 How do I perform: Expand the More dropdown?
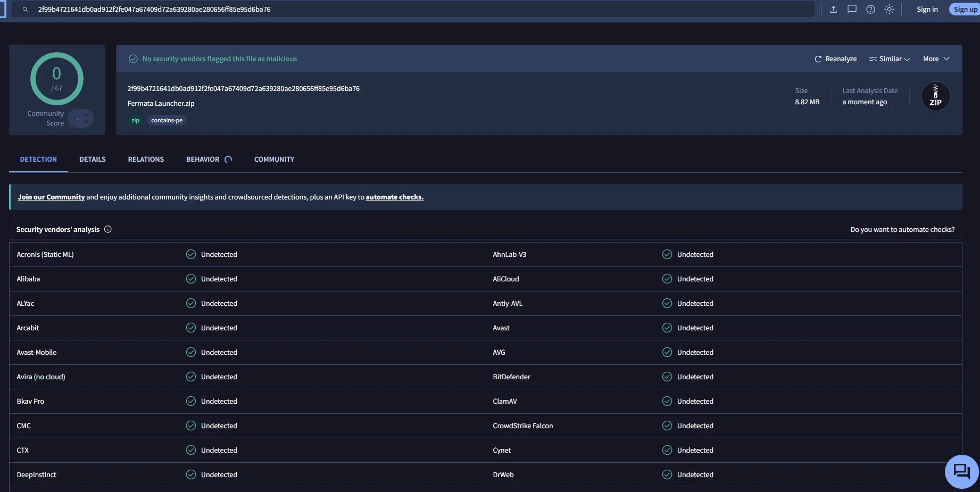(936, 59)
